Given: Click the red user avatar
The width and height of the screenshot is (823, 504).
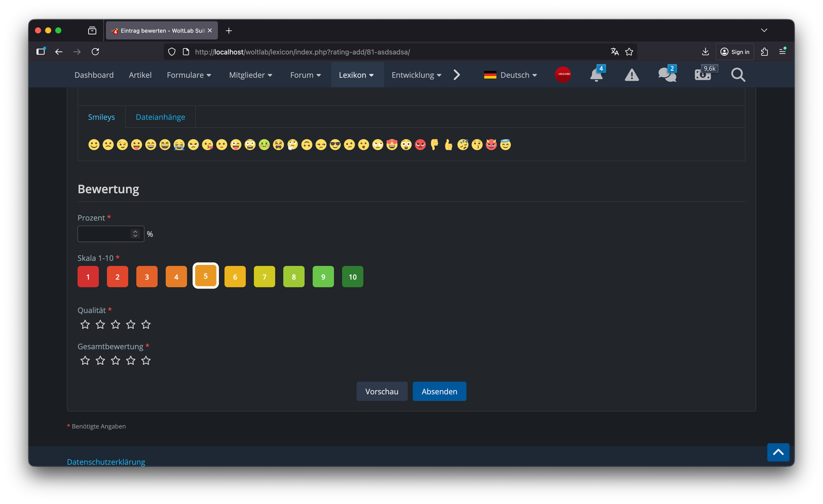Looking at the screenshot, I should tap(563, 75).
